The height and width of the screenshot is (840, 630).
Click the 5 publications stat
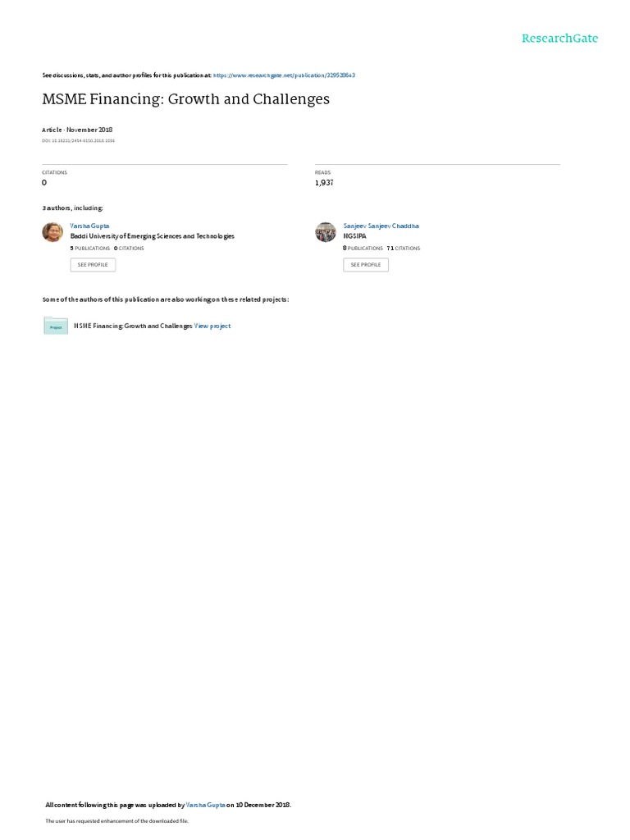(x=90, y=248)
